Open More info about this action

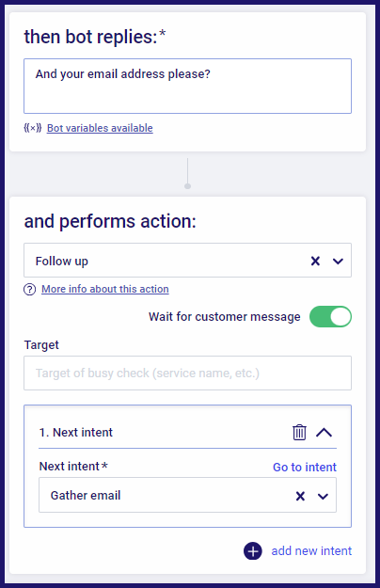(105, 289)
